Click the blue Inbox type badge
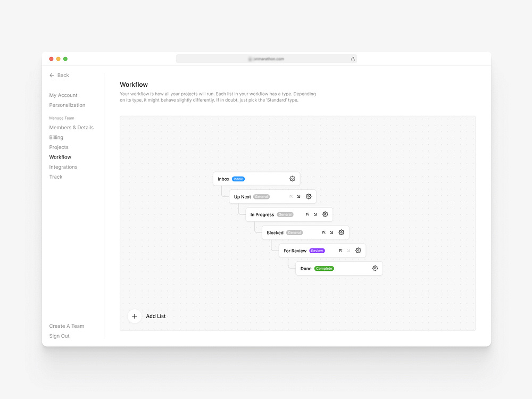532x399 pixels. pos(238,179)
